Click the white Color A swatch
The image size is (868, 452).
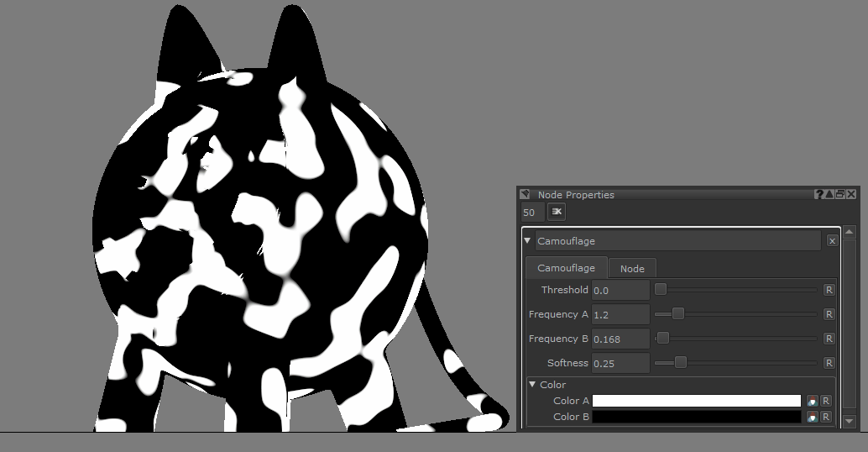point(697,401)
